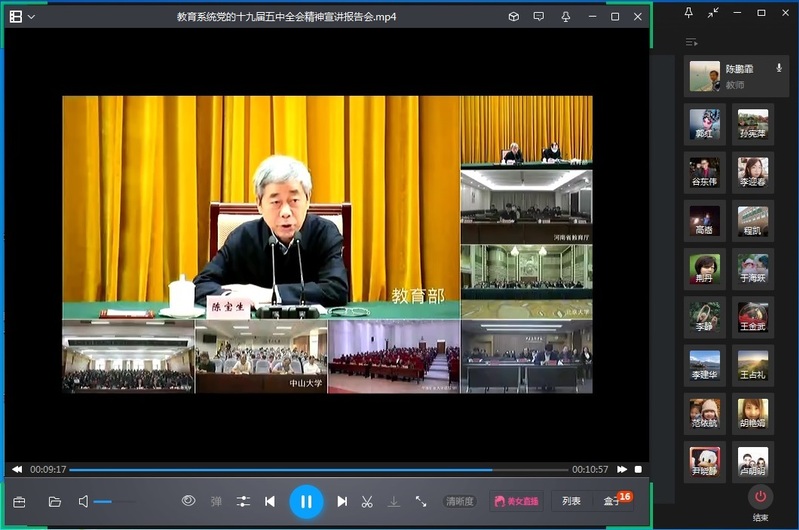The width and height of the screenshot is (799, 530).
Task: Toggle the 弹 bullet comments
Action: 216,501
